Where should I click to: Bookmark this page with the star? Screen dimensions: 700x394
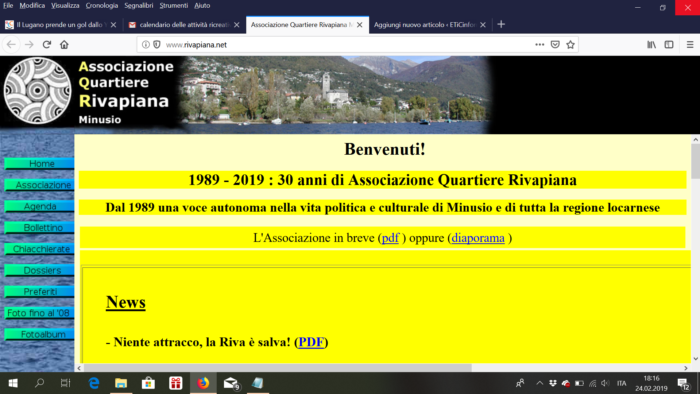(570, 45)
